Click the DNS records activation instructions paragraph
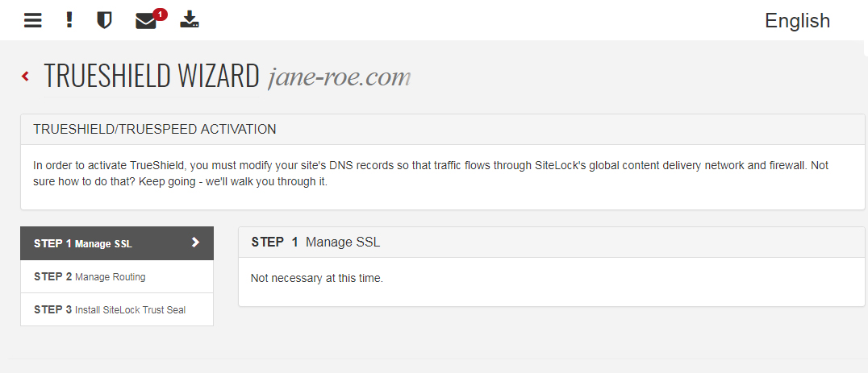The height and width of the screenshot is (373, 868). click(x=431, y=173)
